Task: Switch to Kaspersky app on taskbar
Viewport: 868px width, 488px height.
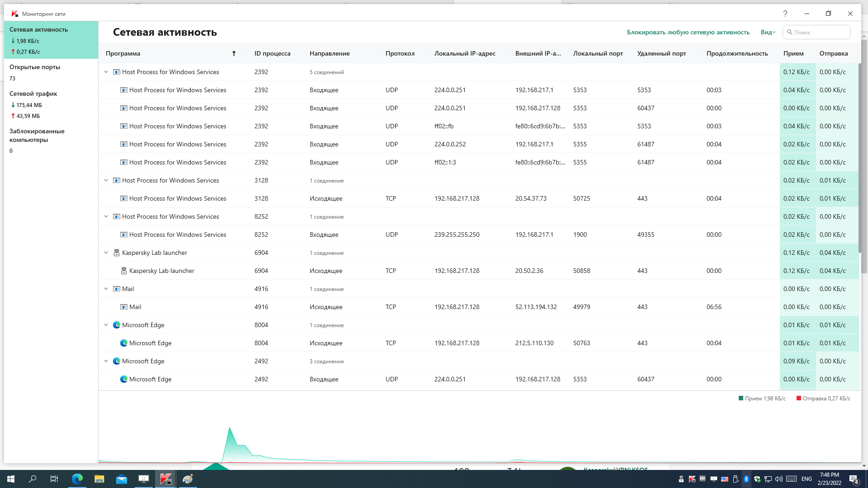Action: tap(166, 479)
